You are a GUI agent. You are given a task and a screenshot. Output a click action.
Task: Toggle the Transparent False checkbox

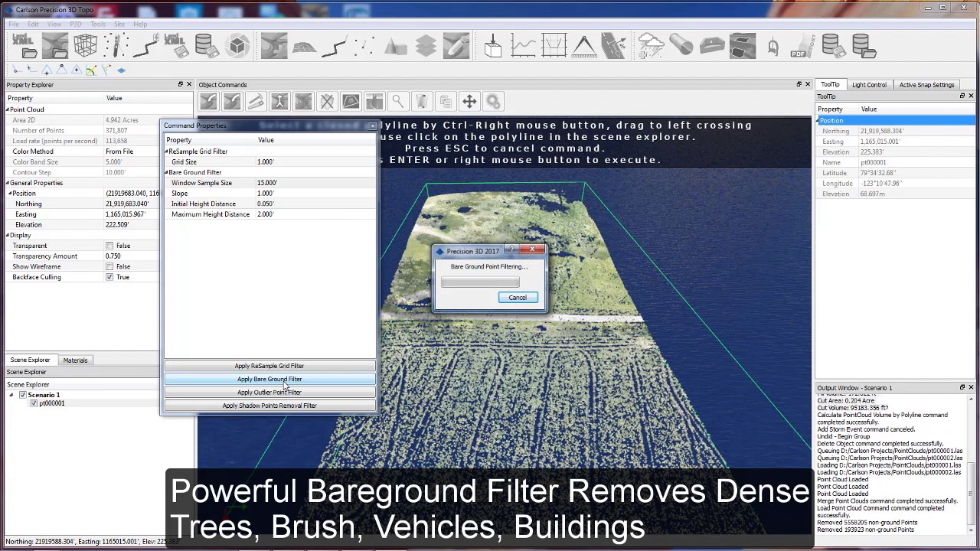pyautogui.click(x=109, y=246)
